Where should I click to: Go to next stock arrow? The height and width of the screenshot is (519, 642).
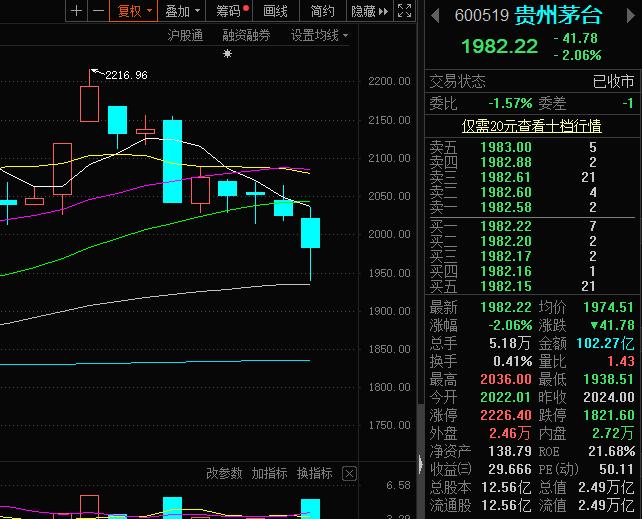coord(631,16)
